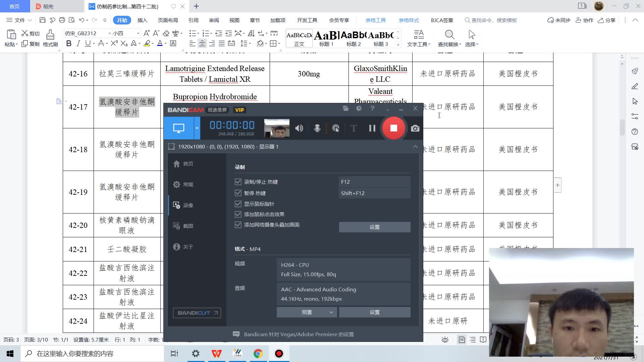
Task: Open the Bandicam 首页 sidebar tab
Action: coord(197,164)
